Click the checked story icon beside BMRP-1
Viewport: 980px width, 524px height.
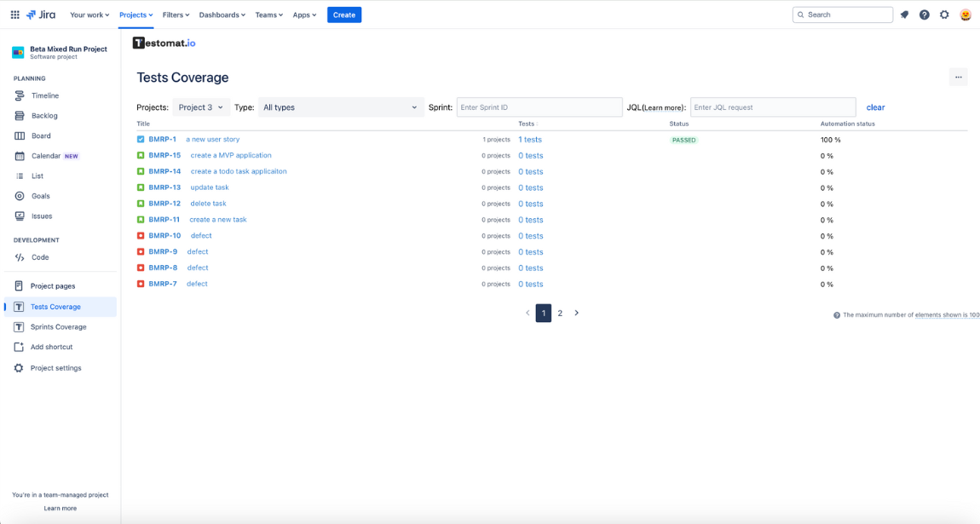tap(141, 139)
